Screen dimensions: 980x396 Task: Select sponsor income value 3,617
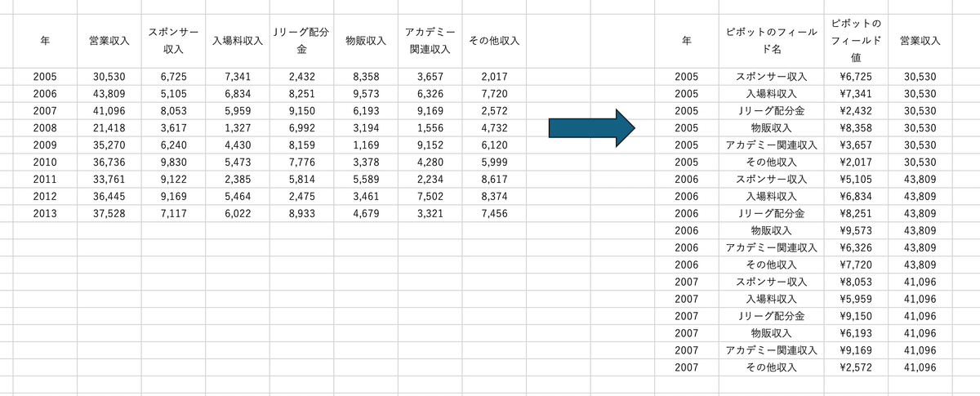coord(173,127)
